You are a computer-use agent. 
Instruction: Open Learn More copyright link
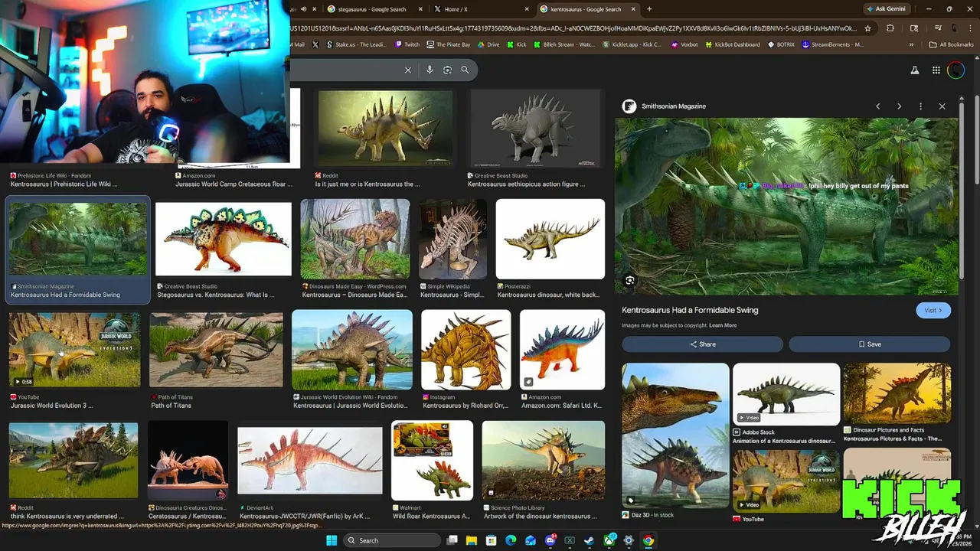click(x=723, y=325)
